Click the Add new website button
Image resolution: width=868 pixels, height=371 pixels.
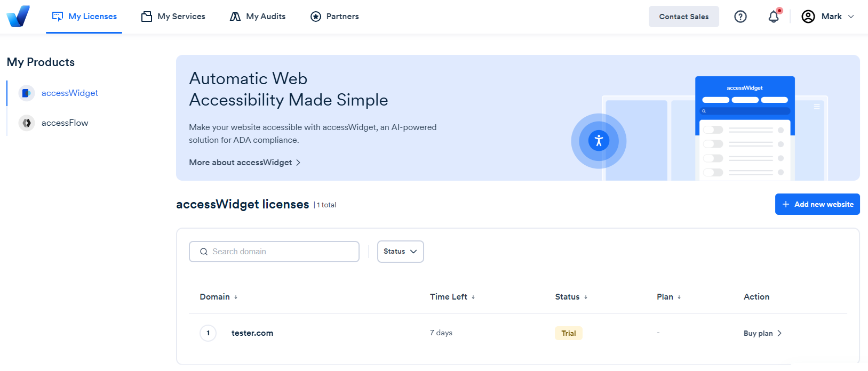point(817,204)
